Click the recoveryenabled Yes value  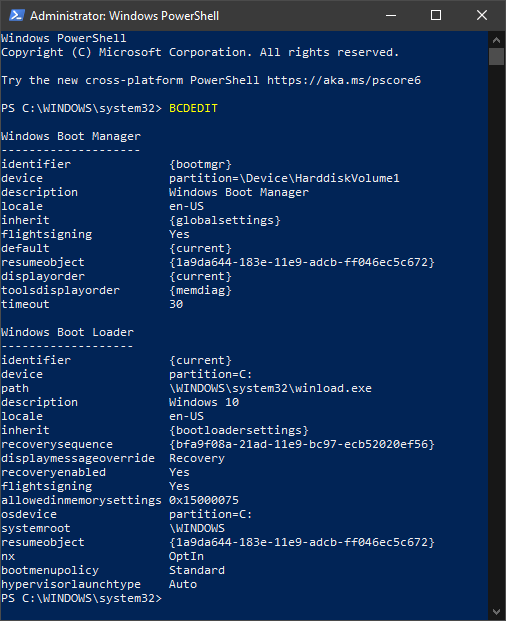[x=179, y=472]
